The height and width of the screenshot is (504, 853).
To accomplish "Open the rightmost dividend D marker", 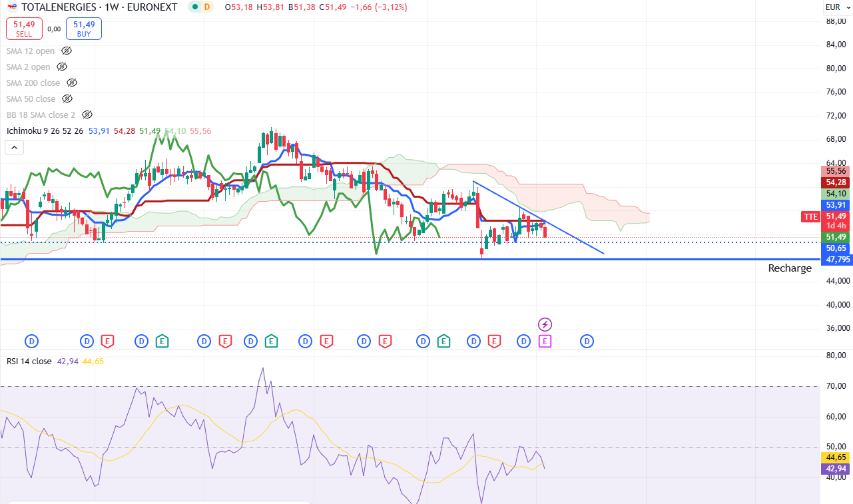I will pyautogui.click(x=587, y=342).
